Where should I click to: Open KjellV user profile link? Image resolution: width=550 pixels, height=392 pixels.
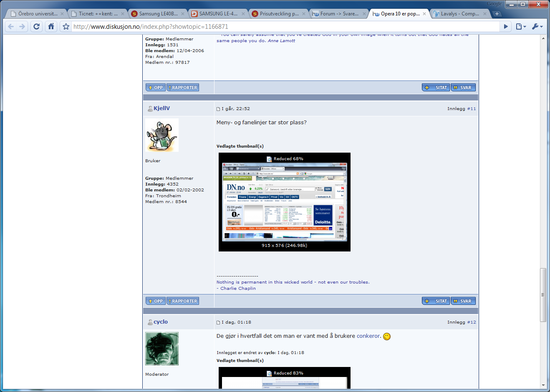(161, 108)
